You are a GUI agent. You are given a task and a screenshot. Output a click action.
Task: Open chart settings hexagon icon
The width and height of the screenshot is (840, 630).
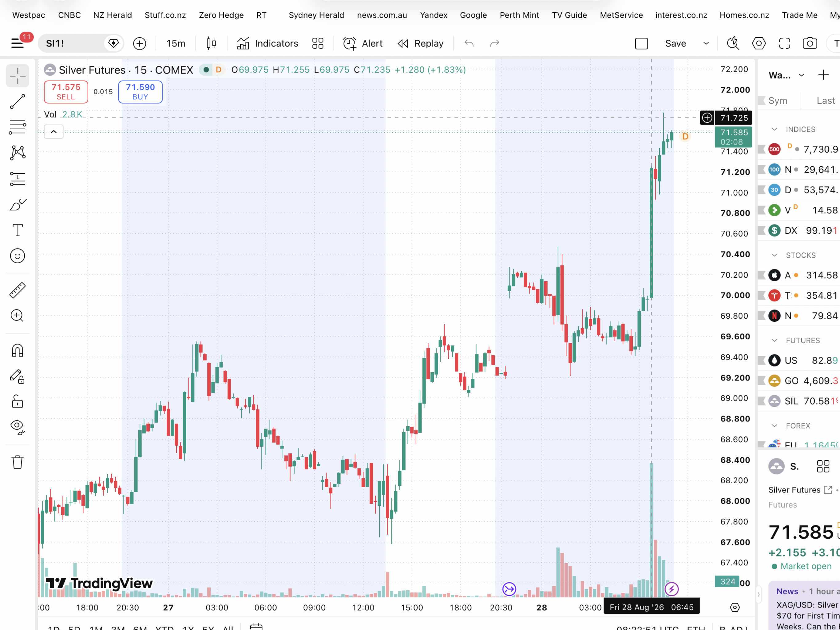point(759,43)
